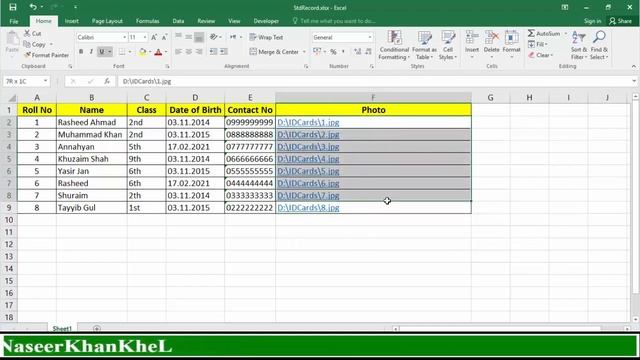Click the Save icon in title bar
This screenshot has height=360, width=640.
coord(13,7)
